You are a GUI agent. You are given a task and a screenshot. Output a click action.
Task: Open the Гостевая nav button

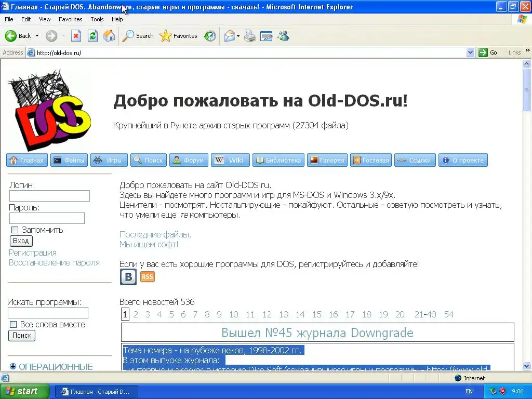(x=371, y=160)
